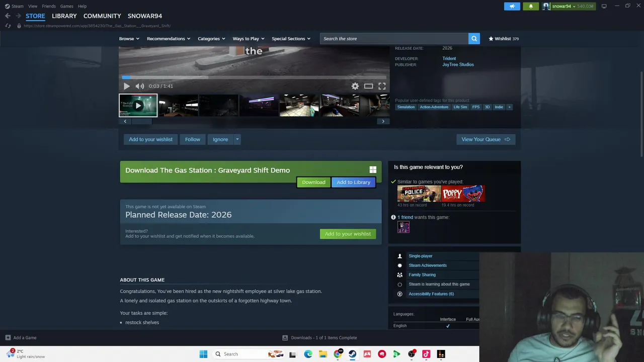Seek on the video progress bar
644x362 pixels.
254,77
